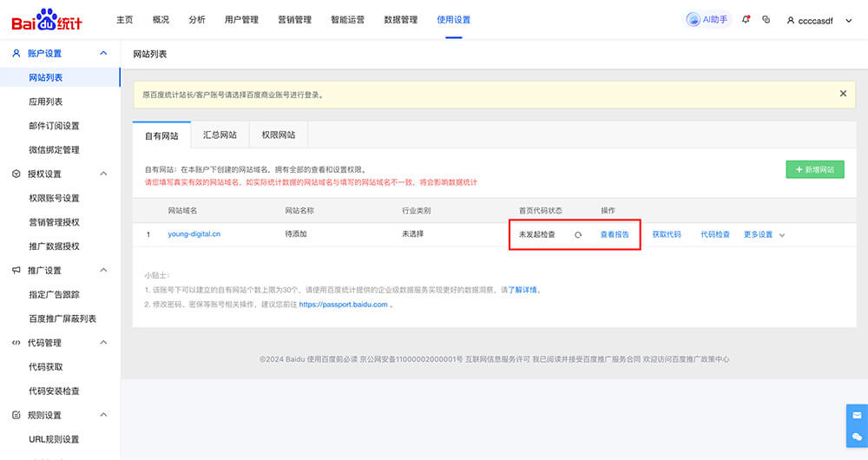This screenshot has height=460, width=868.
Task: Click the 查看报告 link
Action: pyautogui.click(x=615, y=234)
